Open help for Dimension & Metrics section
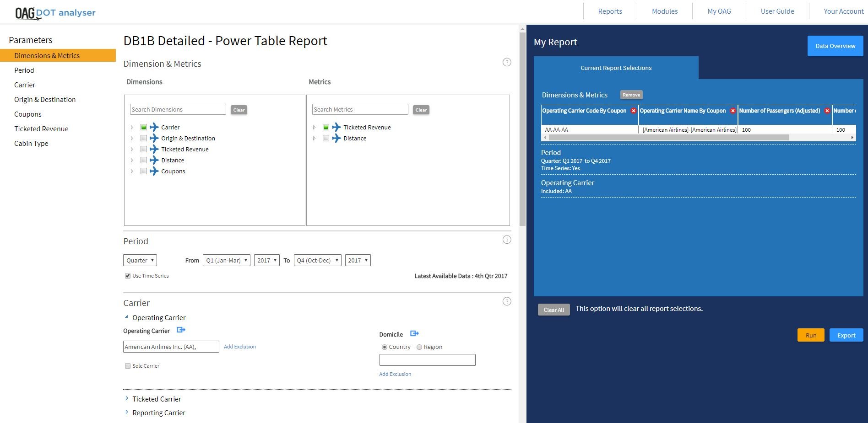This screenshot has height=423, width=868. (507, 62)
